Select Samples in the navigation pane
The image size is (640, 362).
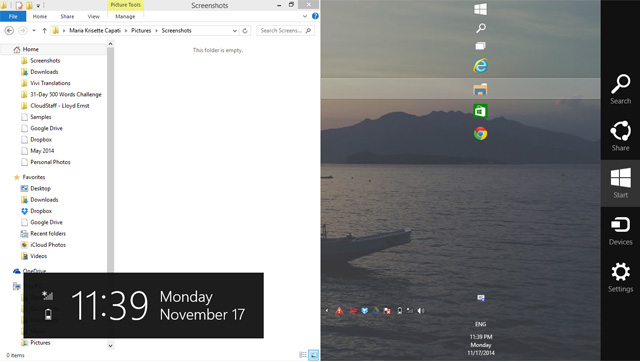point(41,117)
